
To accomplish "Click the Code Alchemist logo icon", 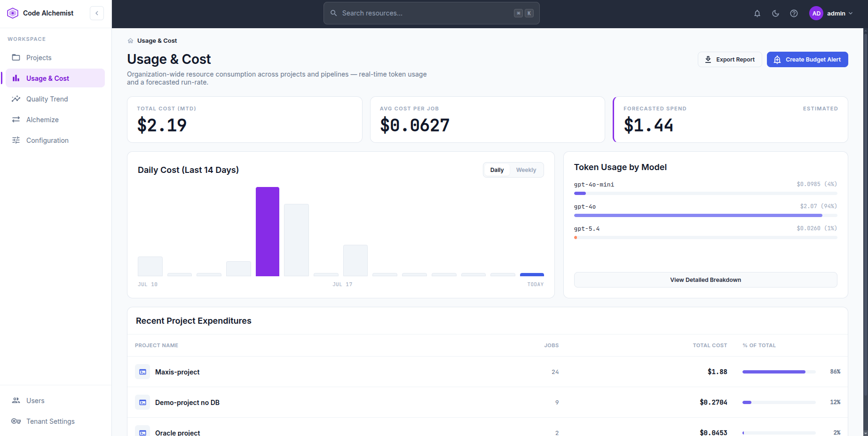I will click(x=13, y=13).
